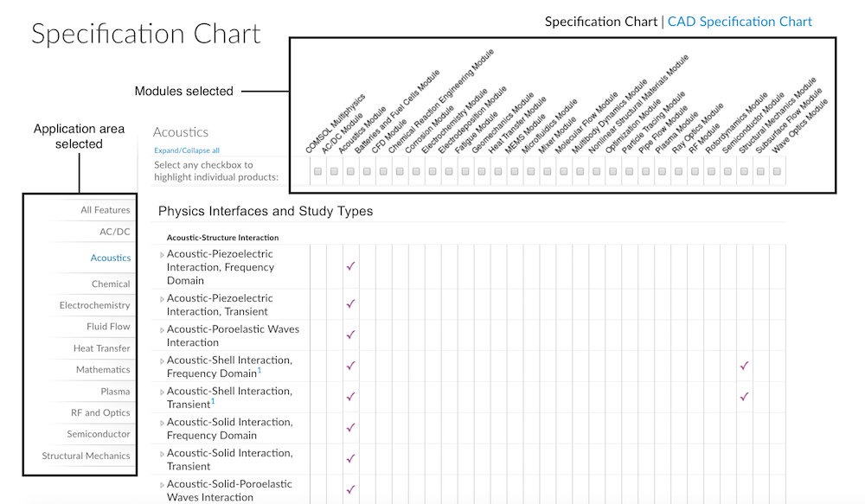
Task: Select the AC/DC Module checkbox
Action: coord(334,172)
